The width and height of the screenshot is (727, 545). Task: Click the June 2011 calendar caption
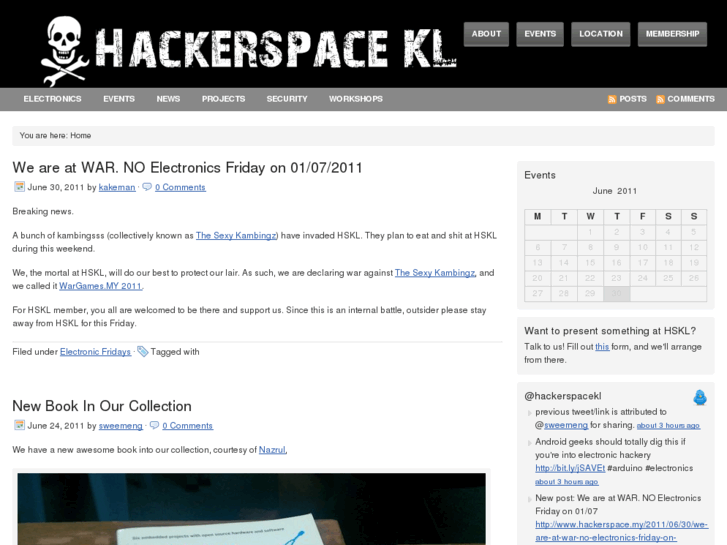pyautogui.click(x=615, y=191)
